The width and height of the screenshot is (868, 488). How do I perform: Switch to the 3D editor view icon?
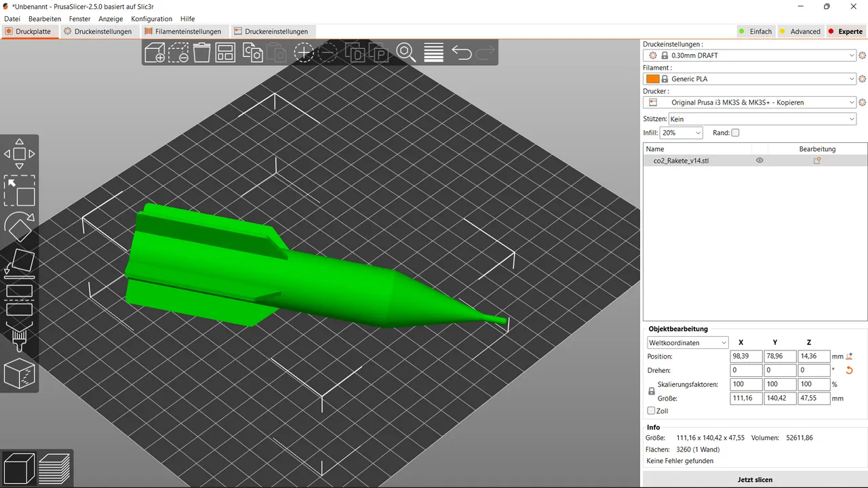19,468
